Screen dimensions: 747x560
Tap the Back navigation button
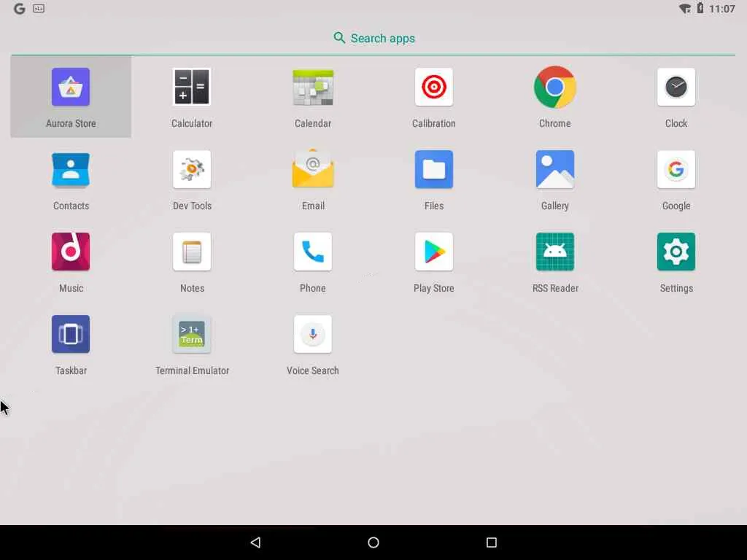click(255, 542)
